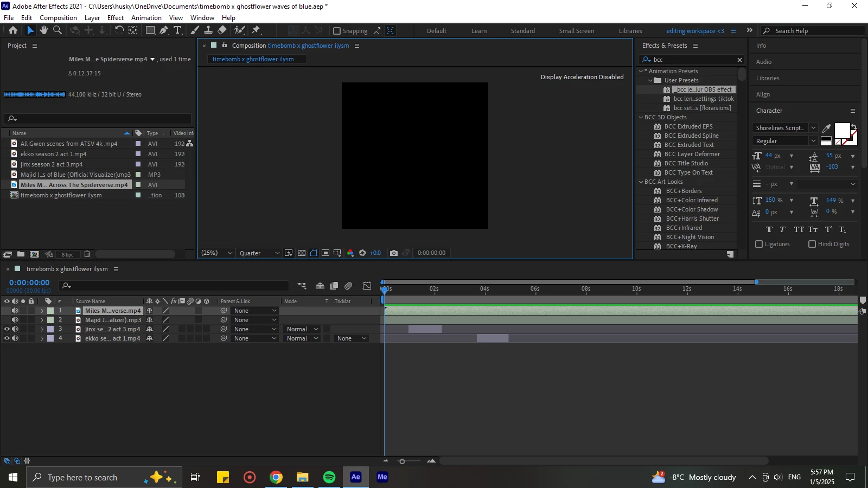Open the Graph Editor in the timeline
Image resolution: width=868 pixels, height=488 pixels.
(x=367, y=286)
